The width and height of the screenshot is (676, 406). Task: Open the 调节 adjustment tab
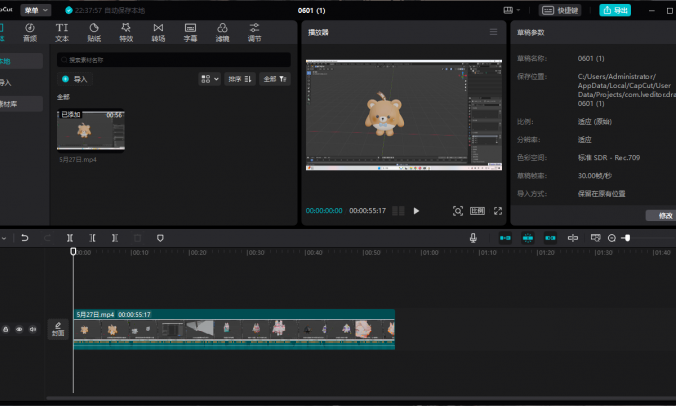tap(254, 33)
